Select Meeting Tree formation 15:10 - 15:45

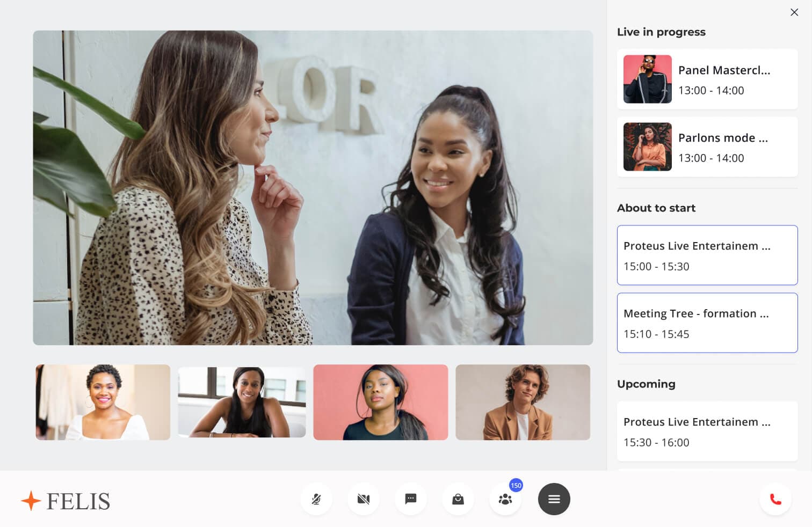pyautogui.click(x=707, y=323)
